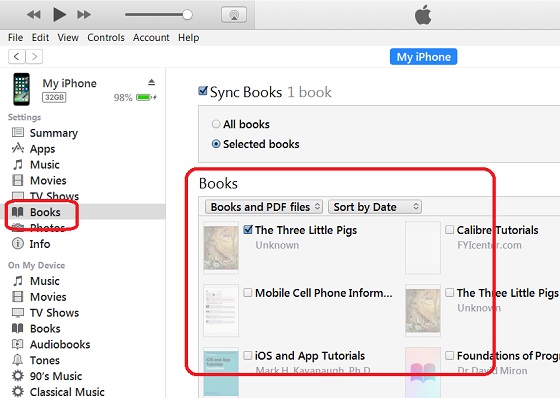
Task: Open the AirPlay output button
Action: [234, 15]
